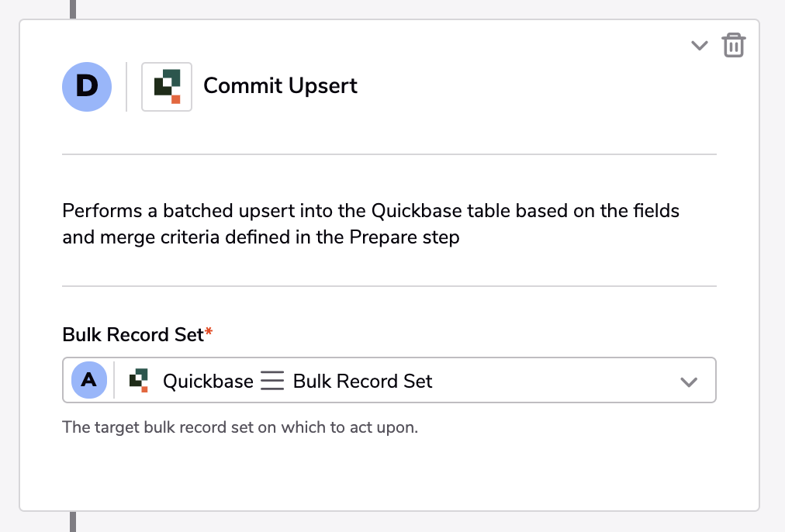785x532 pixels.
Task: Click the connector line below the card
Action: [x=73, y=521]
